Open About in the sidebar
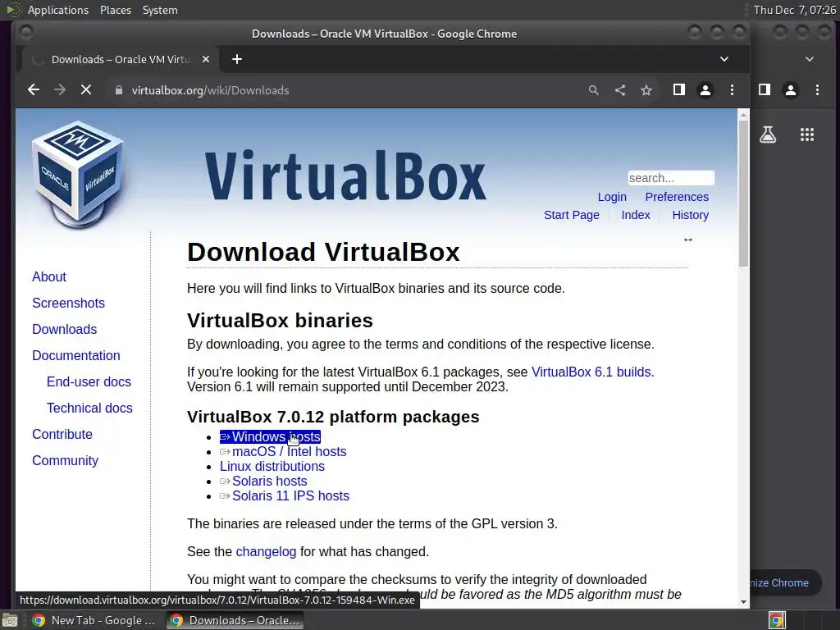The width and height of the screenshot is (840, 630). [x=48, y=277]
